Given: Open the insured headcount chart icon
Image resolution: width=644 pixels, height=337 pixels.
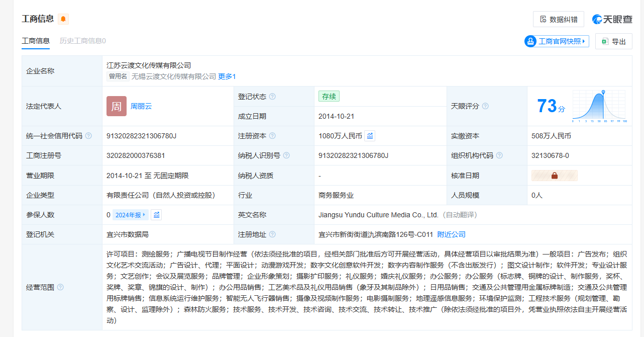Looking at the screenshot, I should tap(157, 215).
